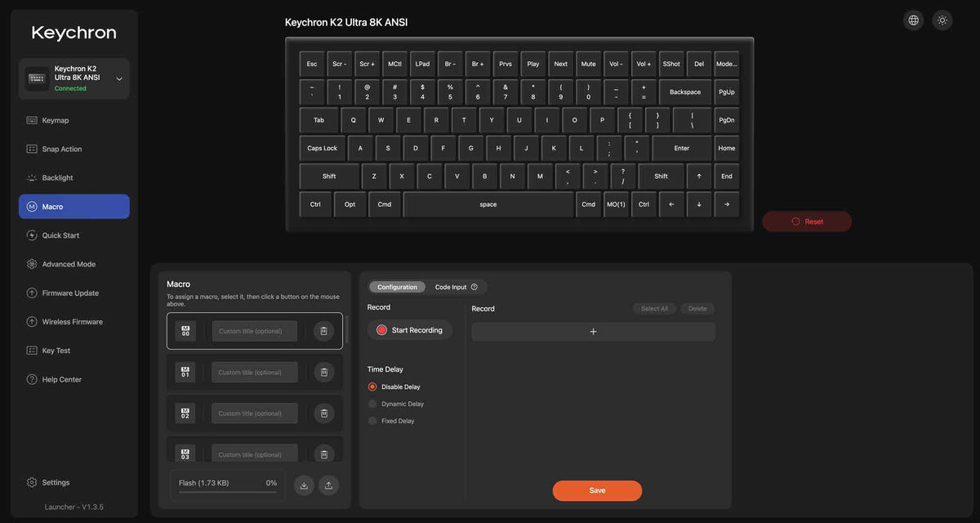Click the Wireless Firmware sidebar icon
980x523 pixels.
(32, 322)
